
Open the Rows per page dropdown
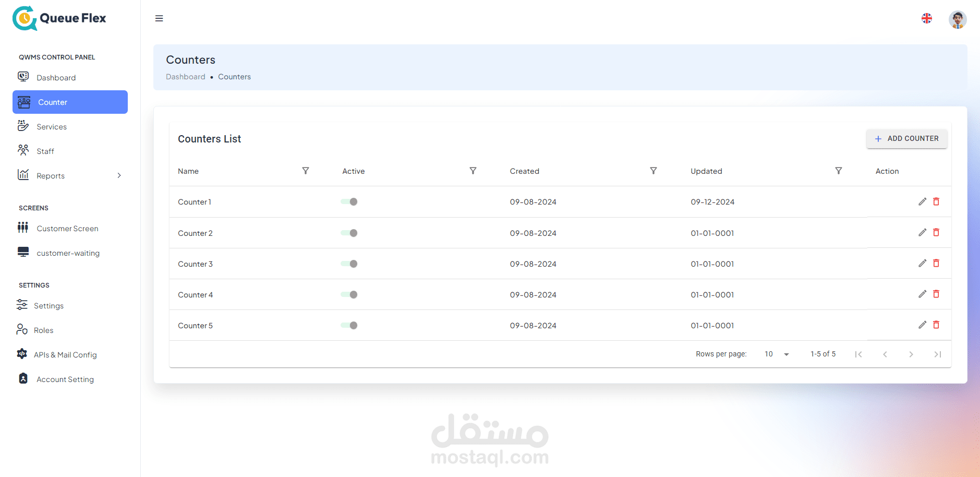tap(777, 354)
